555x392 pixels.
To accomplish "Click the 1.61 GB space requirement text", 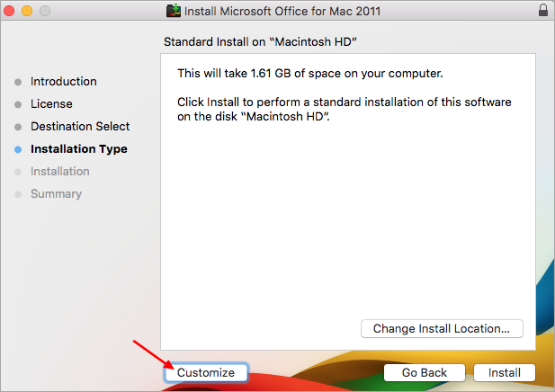I will [310, 73].
